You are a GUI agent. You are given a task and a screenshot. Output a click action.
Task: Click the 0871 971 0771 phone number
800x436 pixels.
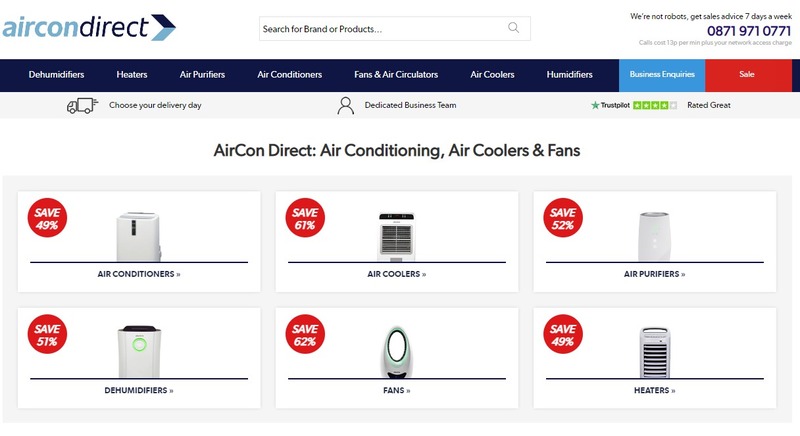[749, 31]
